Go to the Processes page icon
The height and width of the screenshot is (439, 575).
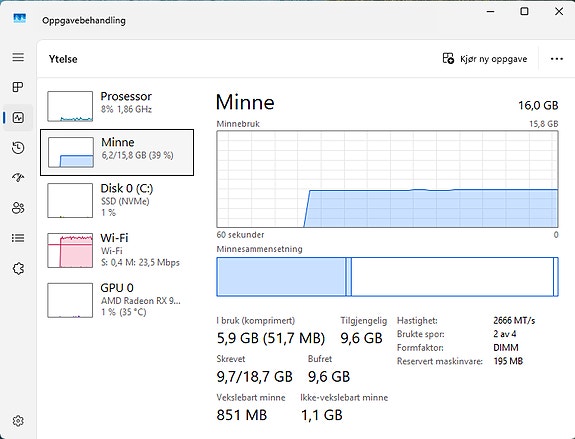[x=18, y=87]
